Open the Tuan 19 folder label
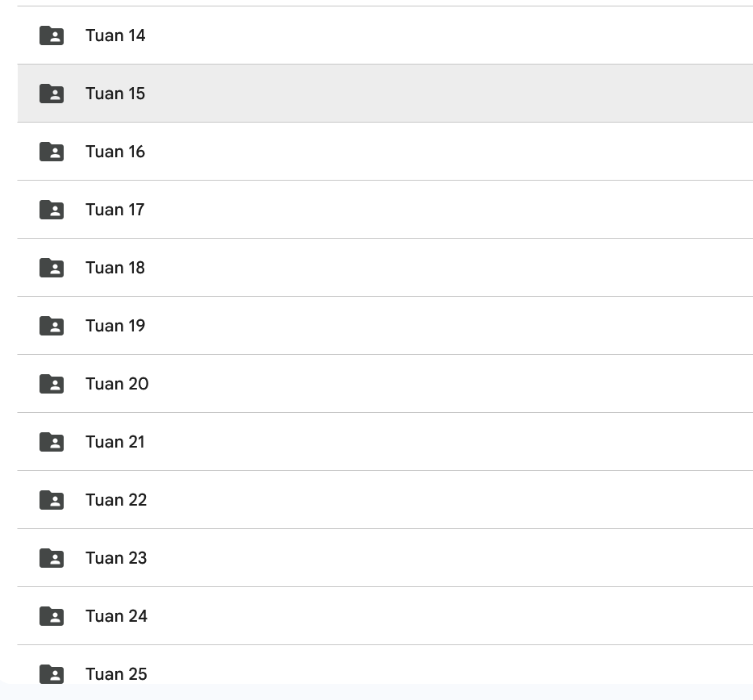The image size is (753, 700). point(115,326)
